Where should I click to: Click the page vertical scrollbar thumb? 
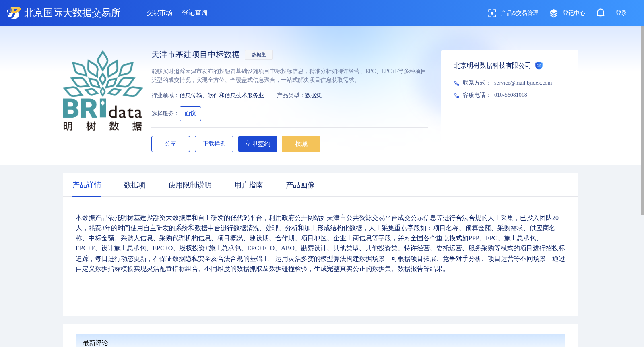(x=642, y=121)
